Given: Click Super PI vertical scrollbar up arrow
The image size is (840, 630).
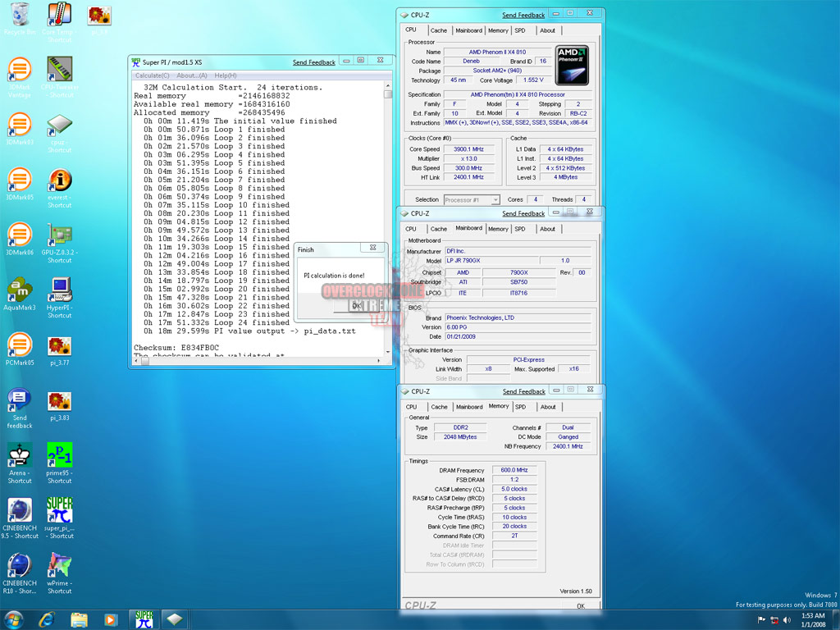Looking at the screenshot, I should point(388,85).
